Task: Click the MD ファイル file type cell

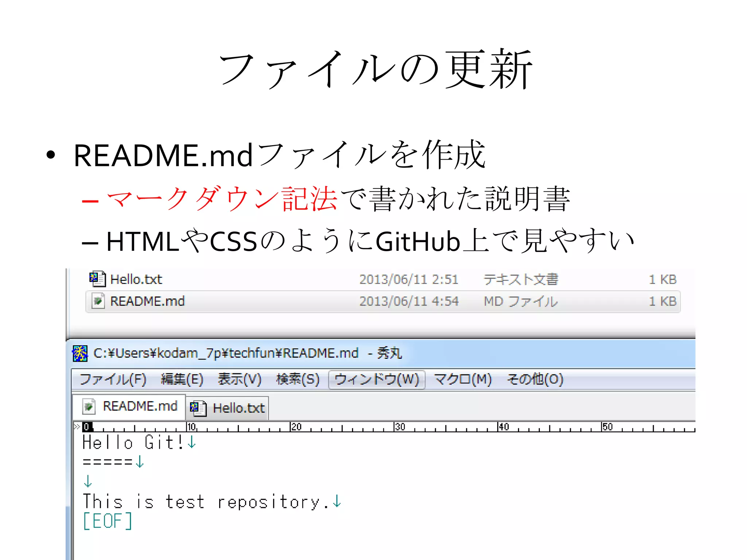Action: 520,302
